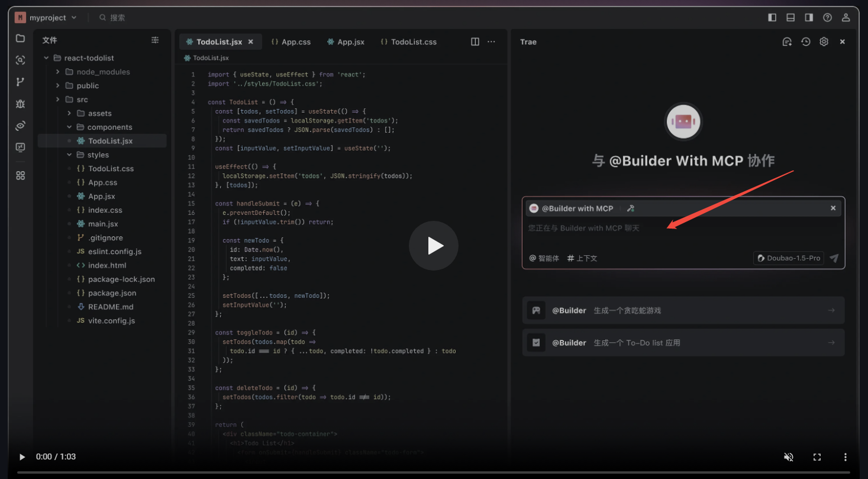The height and width of the screenshot is (479, 868).
Task: Click the # 上下文 context button
Action: tap(582, 258)
